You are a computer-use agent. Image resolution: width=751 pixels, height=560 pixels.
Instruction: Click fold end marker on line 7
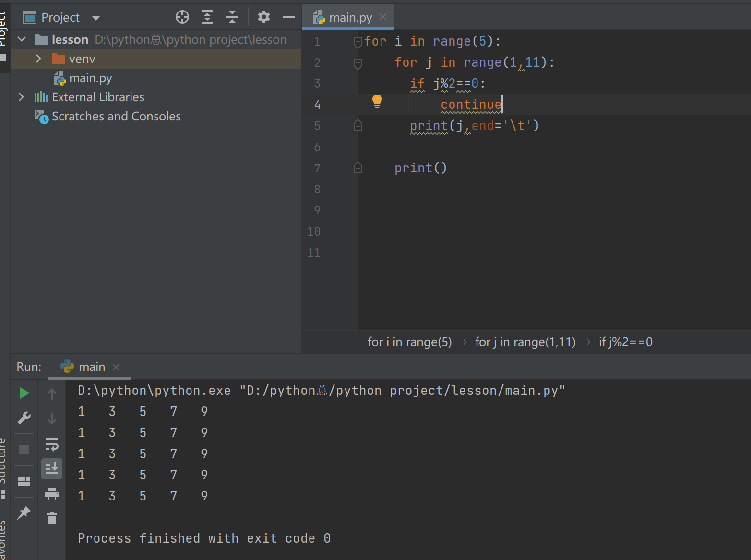[x=358, y=167]
